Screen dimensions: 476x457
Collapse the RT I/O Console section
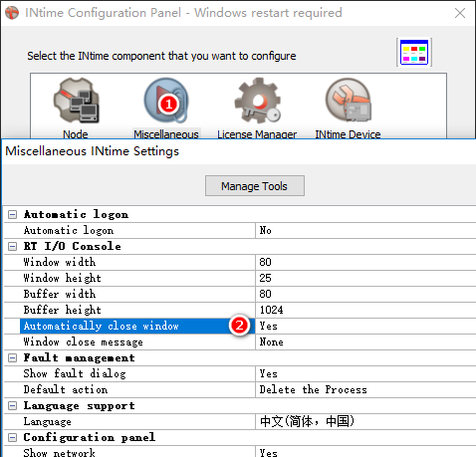[12, 247]
